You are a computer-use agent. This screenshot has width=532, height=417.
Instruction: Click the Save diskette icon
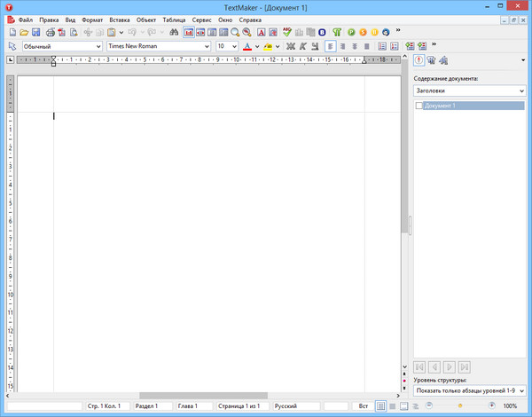[x=36, y=32]
